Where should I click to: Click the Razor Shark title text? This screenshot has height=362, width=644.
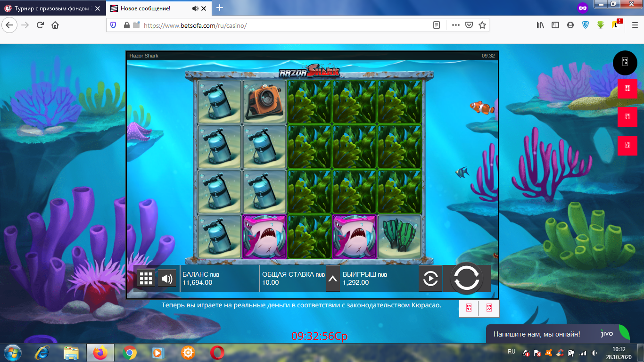pyautogui.click(x=144, y=56)
